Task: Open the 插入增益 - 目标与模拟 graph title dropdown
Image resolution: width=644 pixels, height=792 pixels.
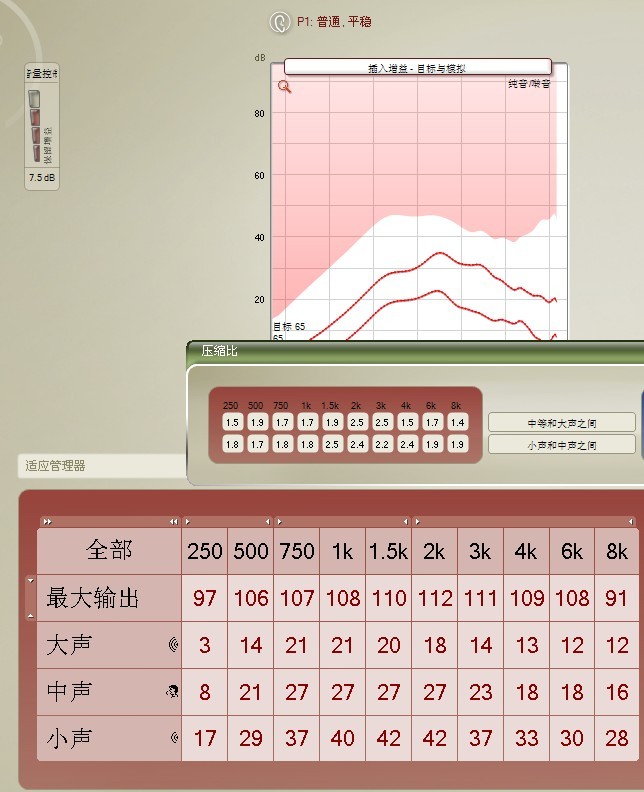Action: [417, 68]
